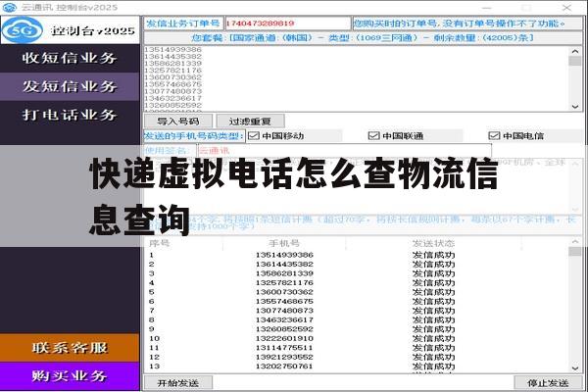Select table row with 13202750761
588x392 pixels.
click(x=357, y=367)
